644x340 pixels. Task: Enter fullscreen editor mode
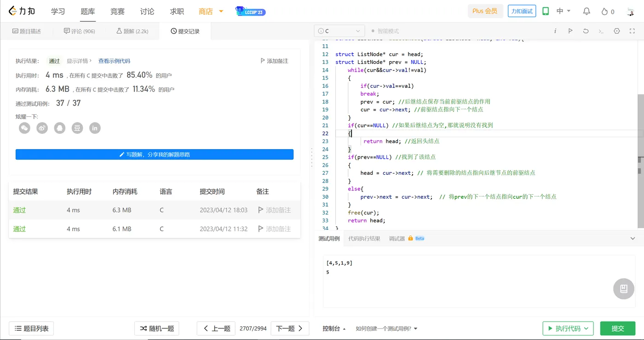coord(631,31)
